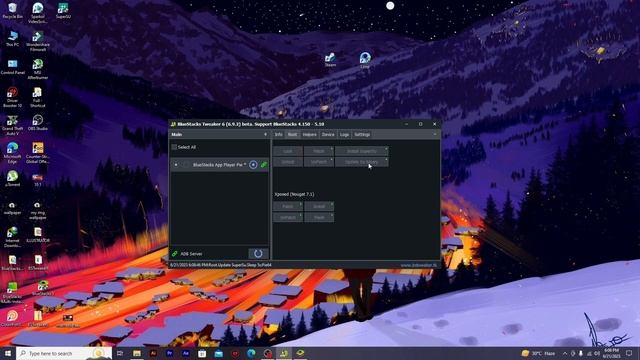Click the bottom-right button under Xposed
Screen dimensions: 640x360
[319, 218]
